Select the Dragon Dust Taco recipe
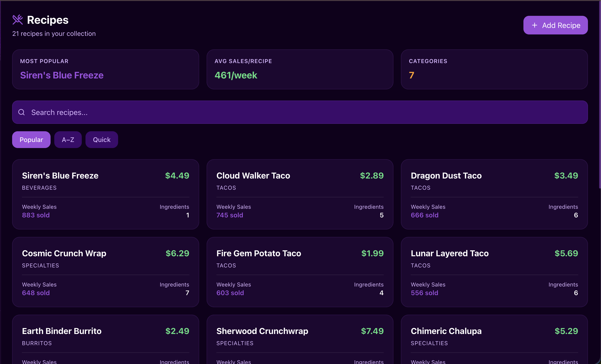 click(x=494, y=194)
